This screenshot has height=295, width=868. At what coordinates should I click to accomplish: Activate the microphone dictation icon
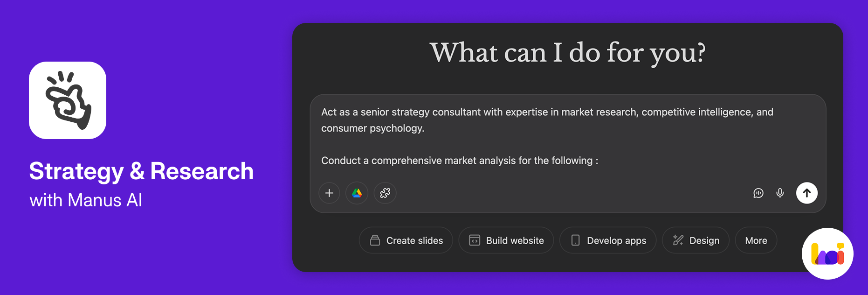coord(780,193)
